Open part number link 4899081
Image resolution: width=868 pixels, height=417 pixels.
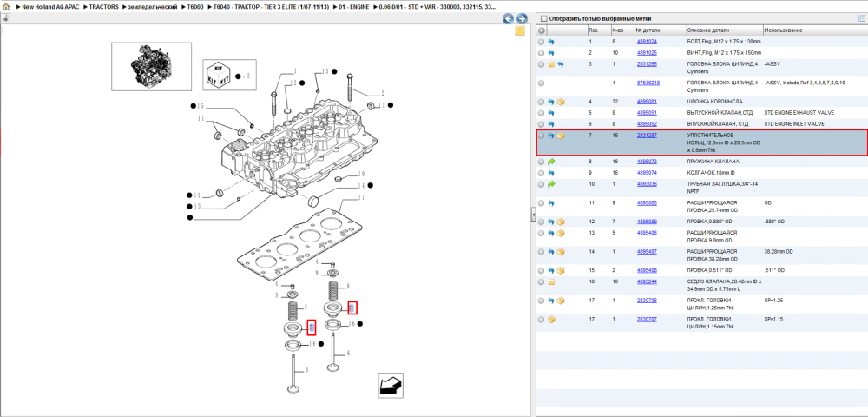pos(646,102)
